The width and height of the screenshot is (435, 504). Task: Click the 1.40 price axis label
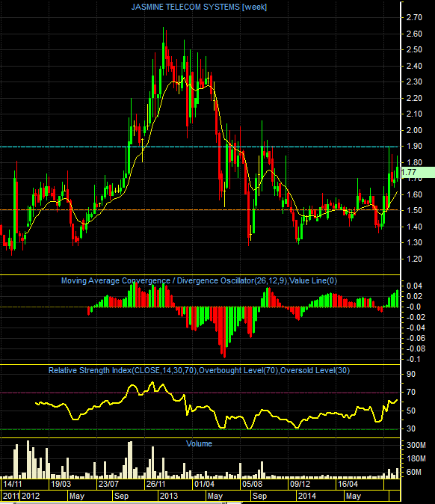point(414,227)
